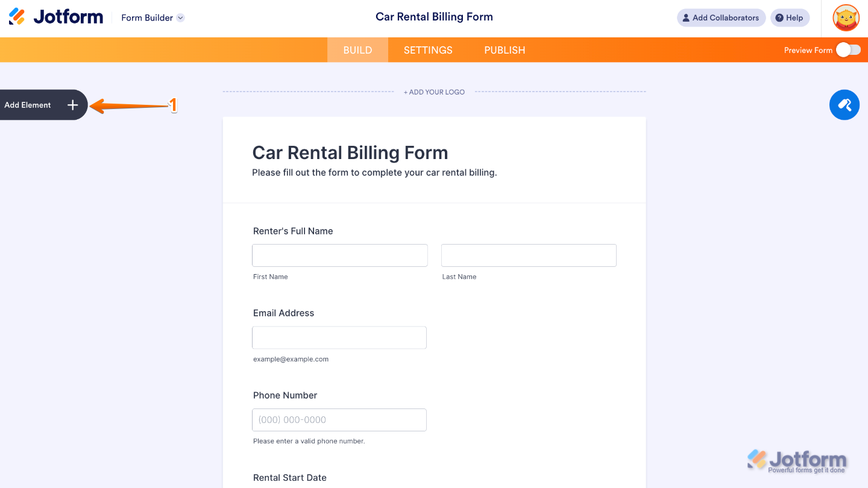Expand the Form Builder dropdown chevron
868x488 pixels.
(180, 17)
